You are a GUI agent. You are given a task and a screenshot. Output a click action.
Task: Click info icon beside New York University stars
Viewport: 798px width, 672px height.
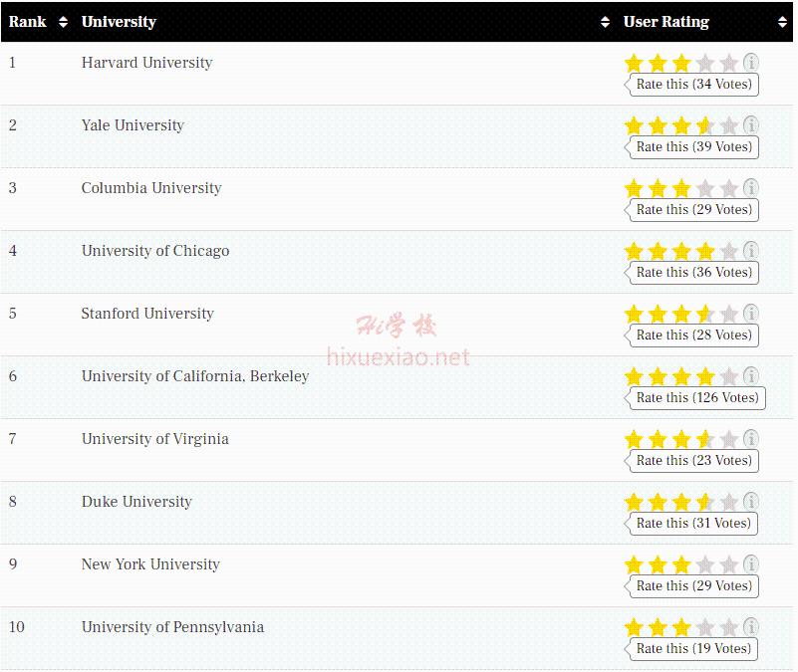(x=750, y=563)
